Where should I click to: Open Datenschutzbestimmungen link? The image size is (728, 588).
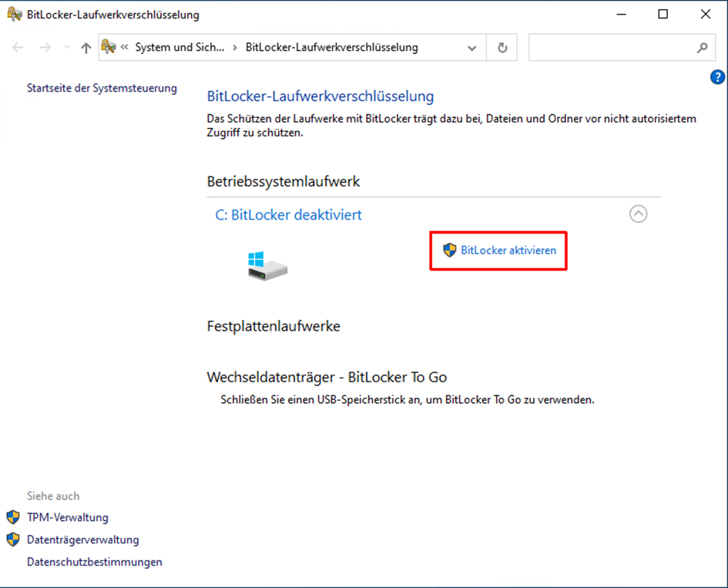(x=95, y=562)
